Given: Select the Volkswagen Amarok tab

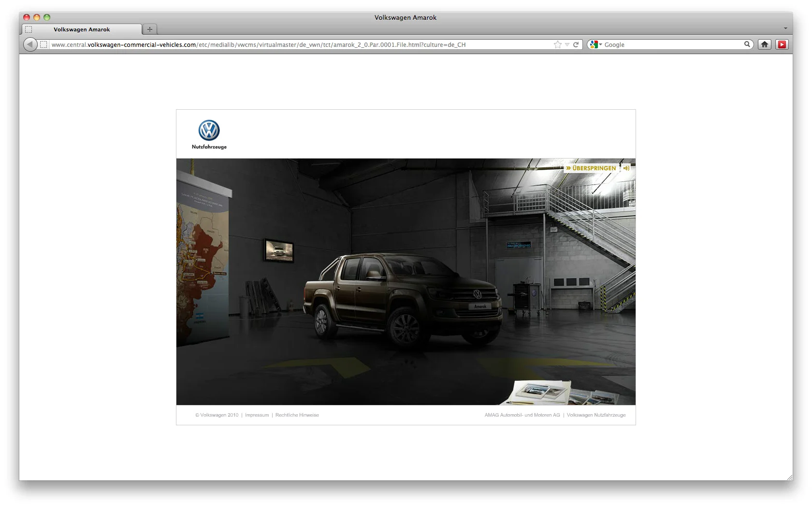Looking at the screenshot, I should 82,29.
